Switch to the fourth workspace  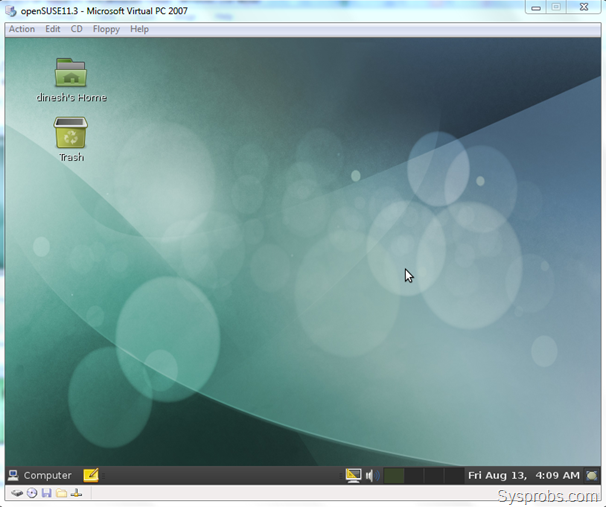click(x=454, y=475)
